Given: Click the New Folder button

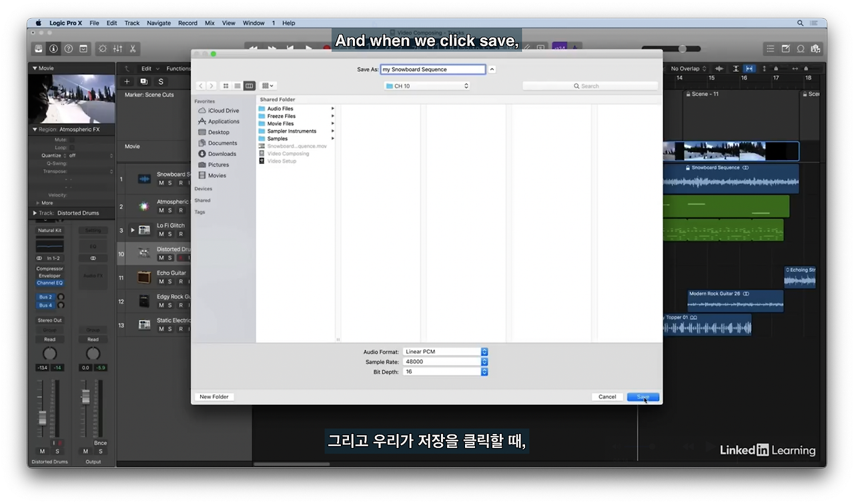Looking at the screenshot, I should point(214,397).
